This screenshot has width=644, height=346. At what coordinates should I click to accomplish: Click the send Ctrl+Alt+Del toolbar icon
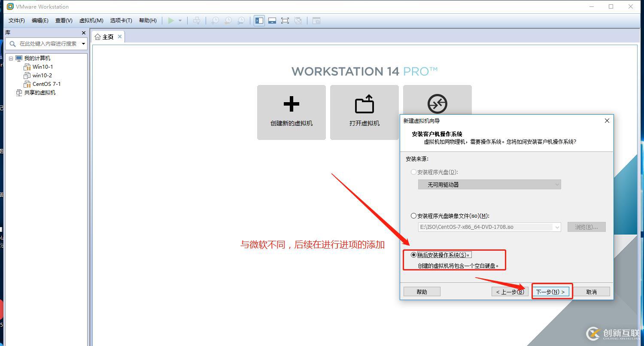coord(197,21)
